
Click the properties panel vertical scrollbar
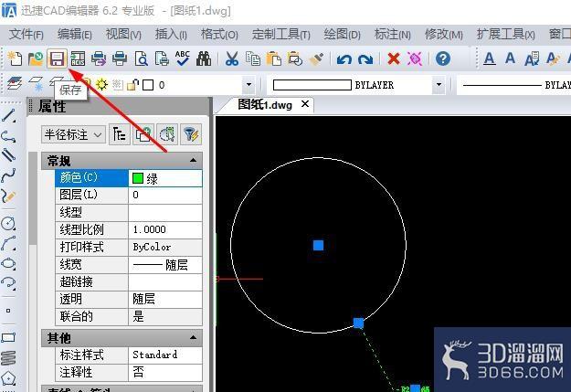pos(33,198)
